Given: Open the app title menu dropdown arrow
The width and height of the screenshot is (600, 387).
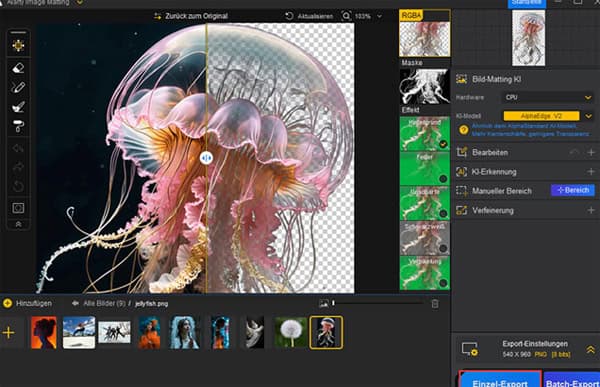Looking at the screenshot, I should 80,2.
